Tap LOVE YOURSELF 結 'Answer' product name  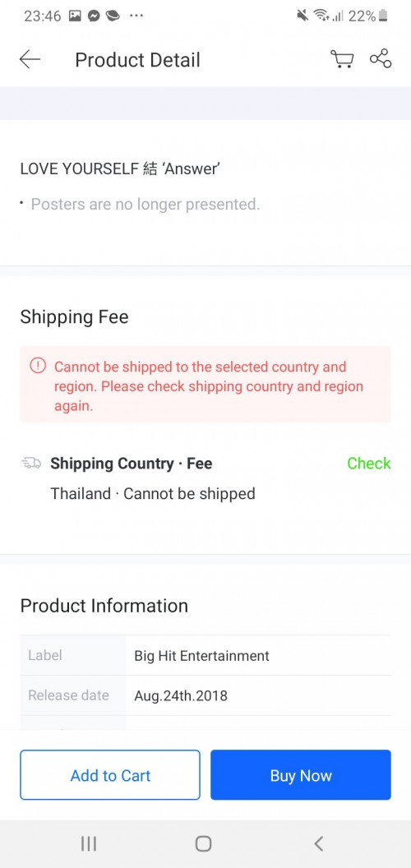pos(120,169)
